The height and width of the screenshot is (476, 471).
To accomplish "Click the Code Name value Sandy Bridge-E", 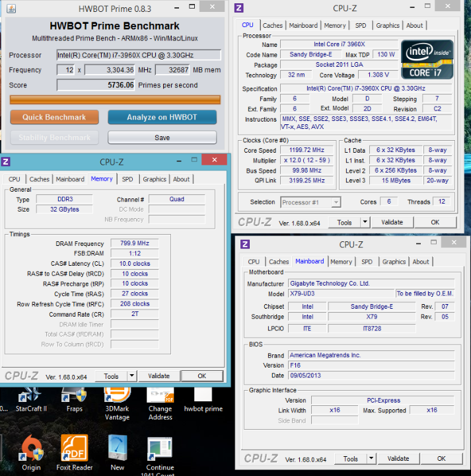I will tap(310, 54).
